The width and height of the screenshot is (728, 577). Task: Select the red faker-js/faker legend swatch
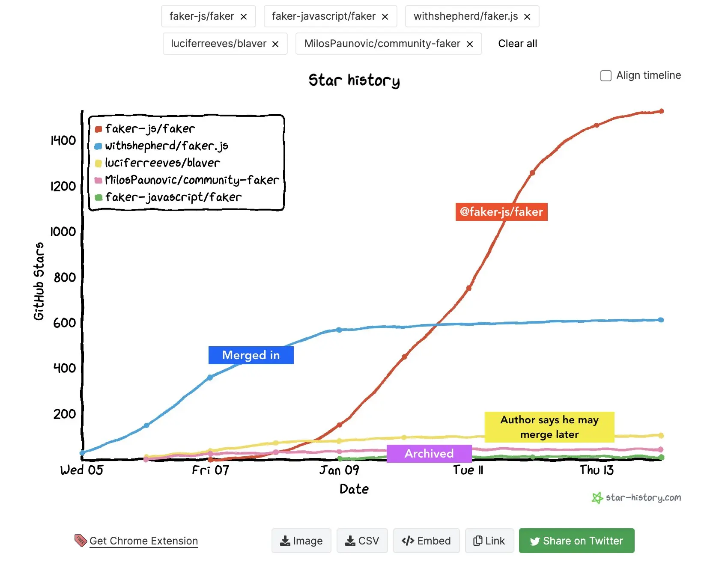pos(98,129)
